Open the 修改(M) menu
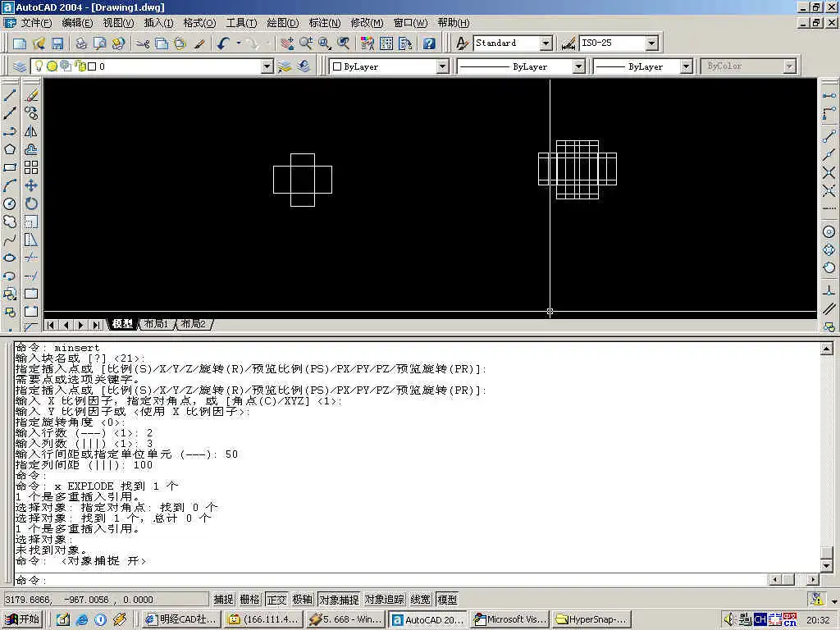The width and height of the screenshot is (840, 630). [367, 23]
